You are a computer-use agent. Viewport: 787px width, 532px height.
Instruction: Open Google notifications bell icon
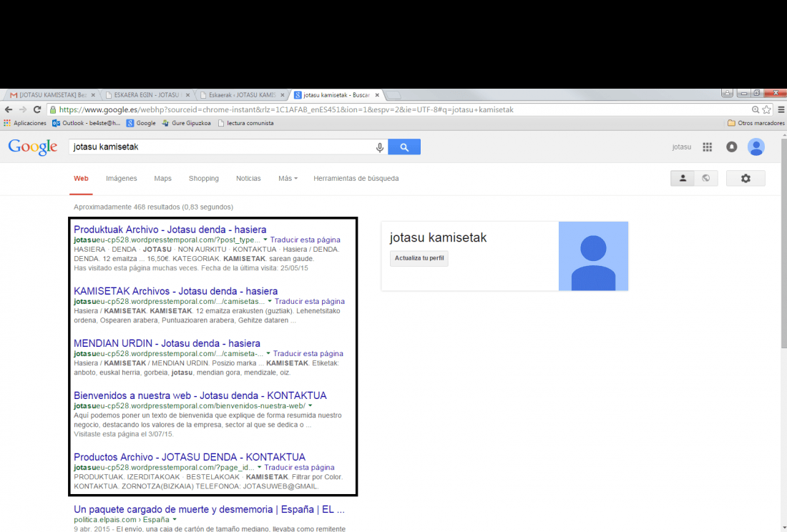coord(732,147)
